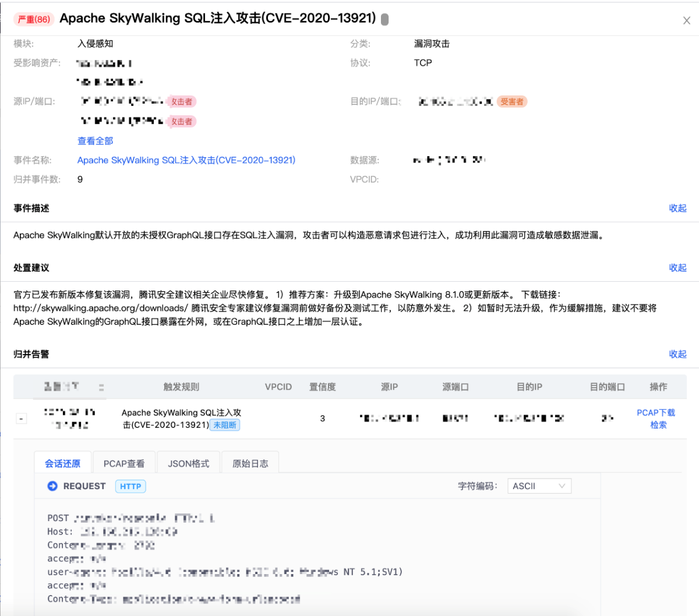Viewport: 699px width, 616px height.
Task: Click the sort icon in first column header
Action: pos(101,387)
